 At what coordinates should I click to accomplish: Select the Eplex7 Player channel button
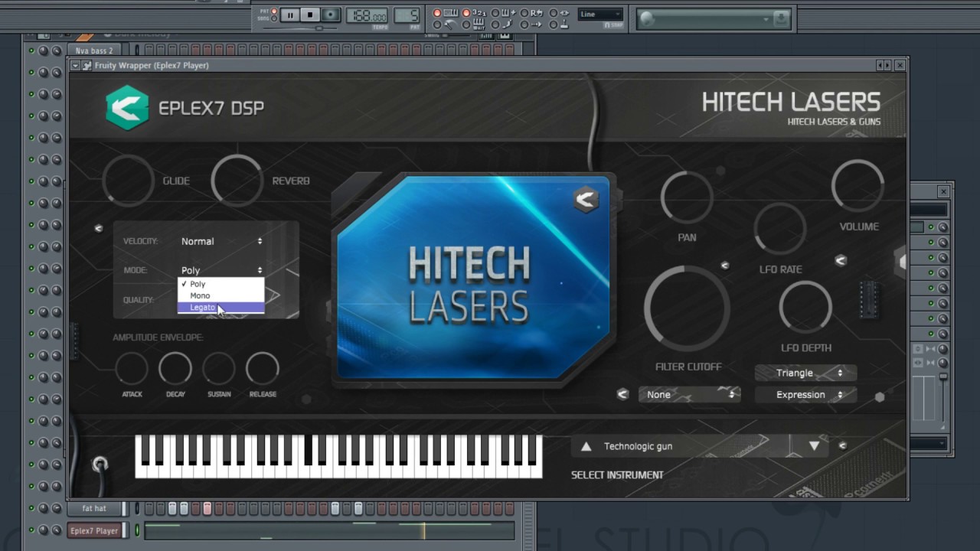[x=94, y=530]
